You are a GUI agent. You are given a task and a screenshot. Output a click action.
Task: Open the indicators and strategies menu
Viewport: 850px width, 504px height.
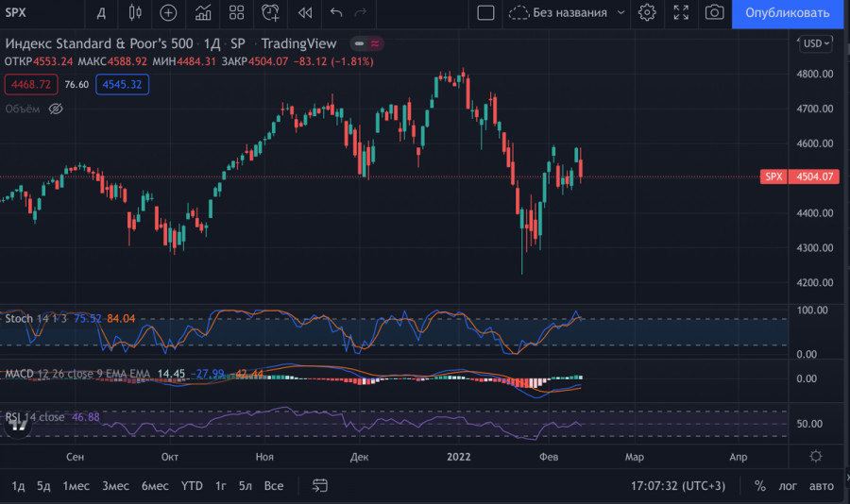203,12
